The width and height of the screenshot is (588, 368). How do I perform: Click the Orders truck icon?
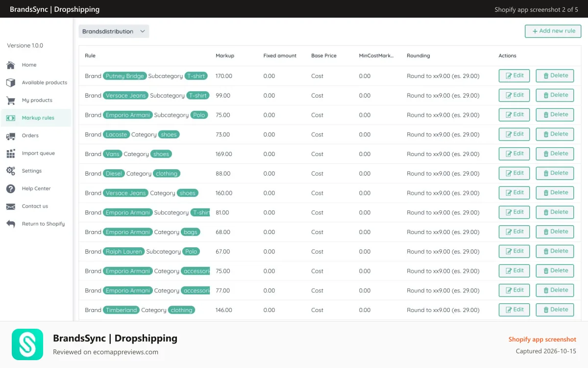point(11,135)
